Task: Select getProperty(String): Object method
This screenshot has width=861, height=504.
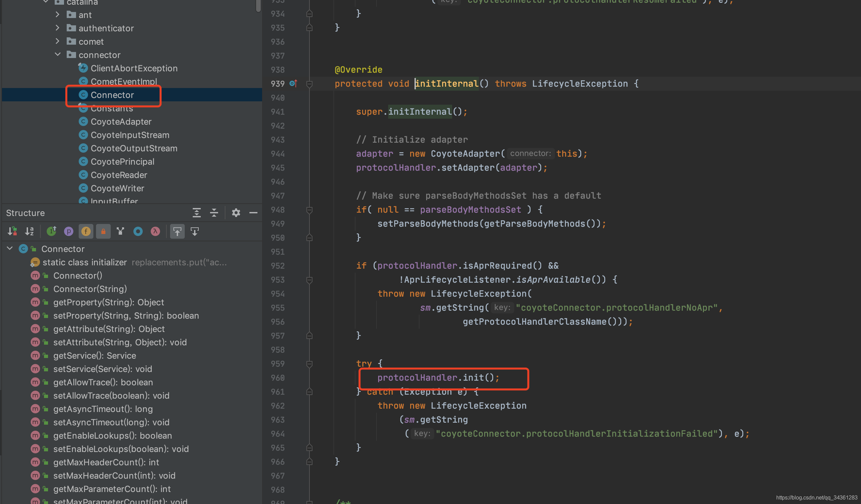Action: tap(109, 302)
